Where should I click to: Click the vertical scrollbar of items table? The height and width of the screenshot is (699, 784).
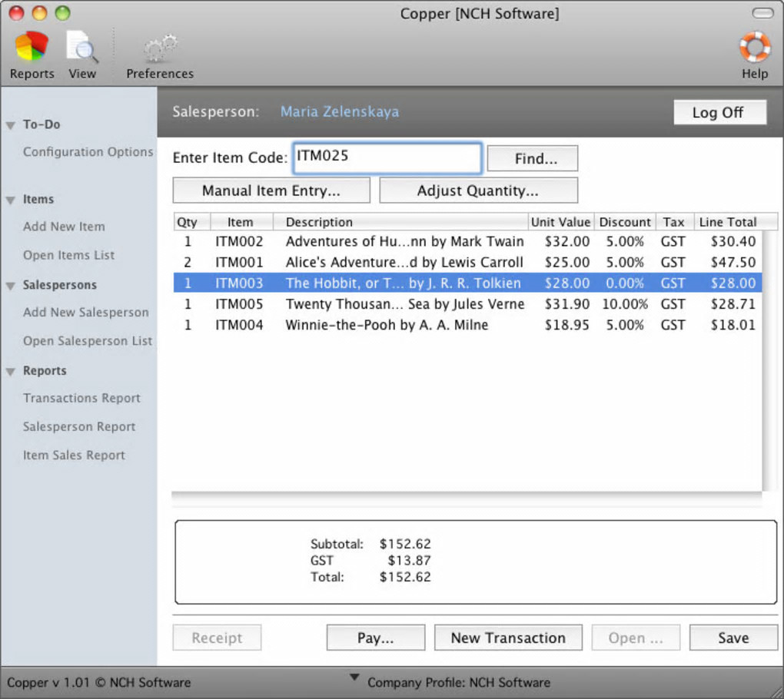pos(769,361)
